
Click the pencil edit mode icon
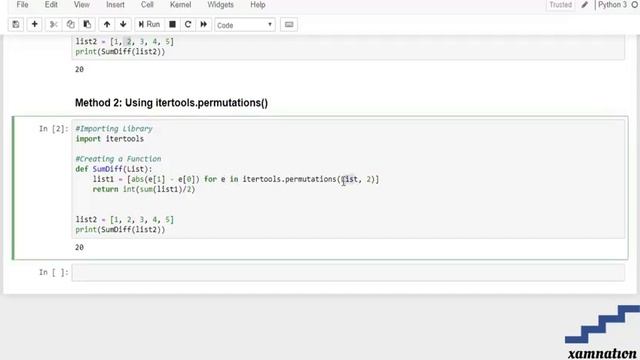[585, 5]
